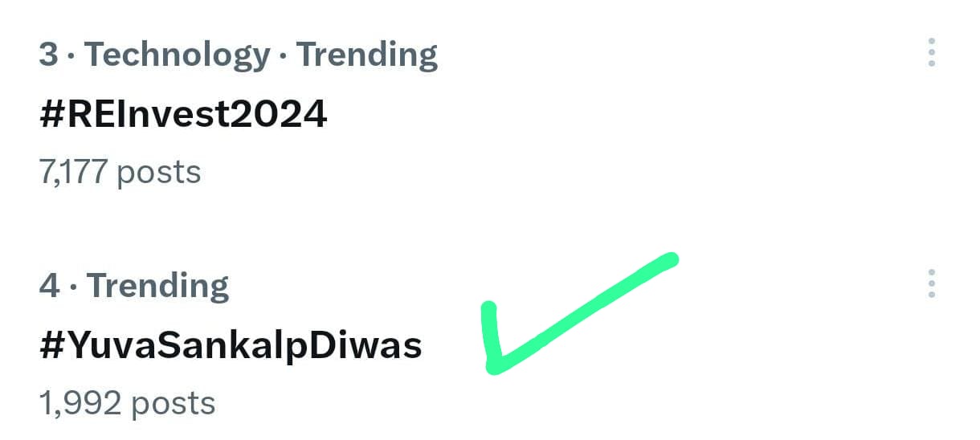Tap the number 7,177 in post count
Screen dimensions: 980x440
73,171
